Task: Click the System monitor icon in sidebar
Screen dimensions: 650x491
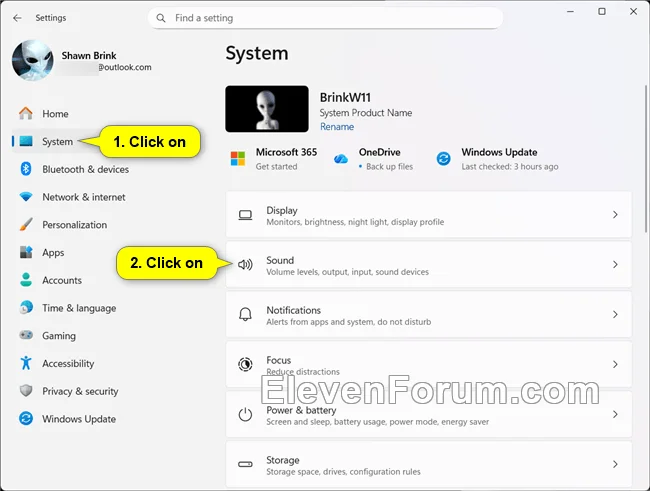Action: pyautogui.click(x=26, y=141)
